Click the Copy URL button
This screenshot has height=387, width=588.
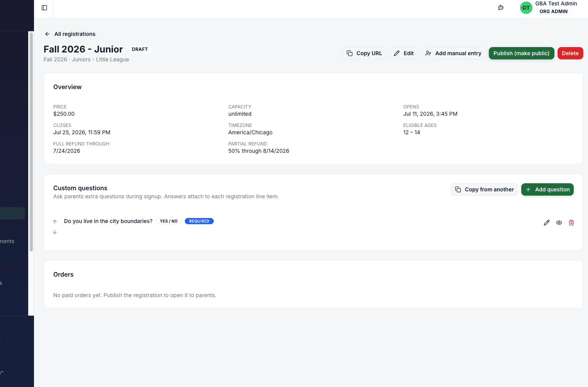point(364,53)
